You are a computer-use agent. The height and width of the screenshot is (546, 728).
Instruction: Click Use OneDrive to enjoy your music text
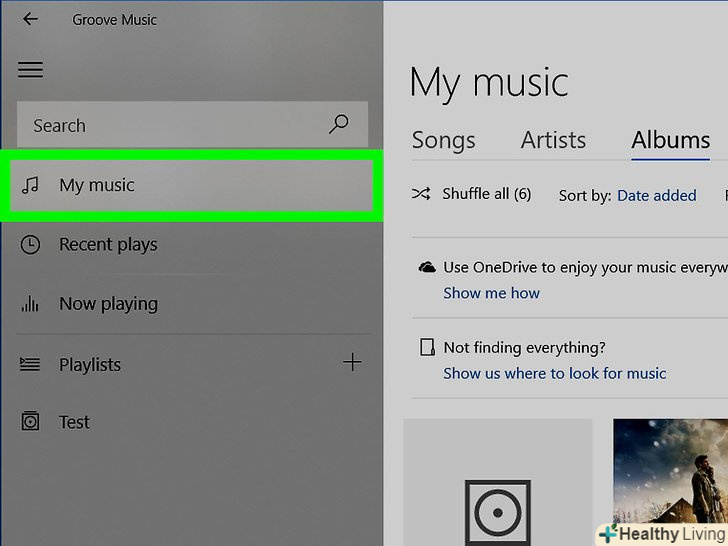click(x=585, y=267)
